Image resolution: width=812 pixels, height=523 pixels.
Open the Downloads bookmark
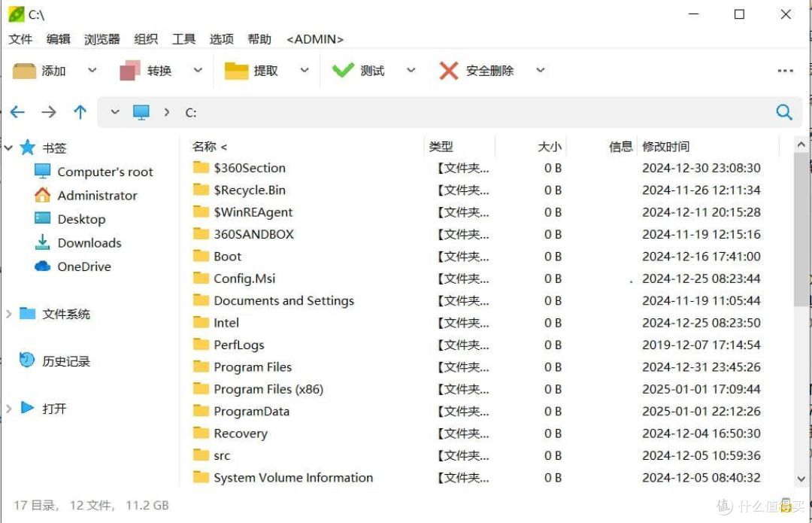click(x=89, y=242)
